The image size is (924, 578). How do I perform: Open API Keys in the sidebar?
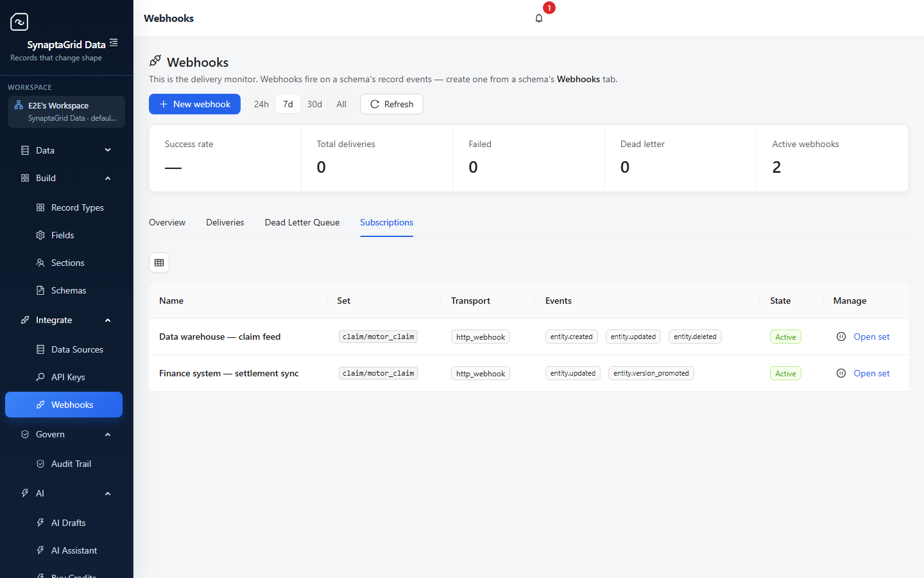click(x=64, y=377)
